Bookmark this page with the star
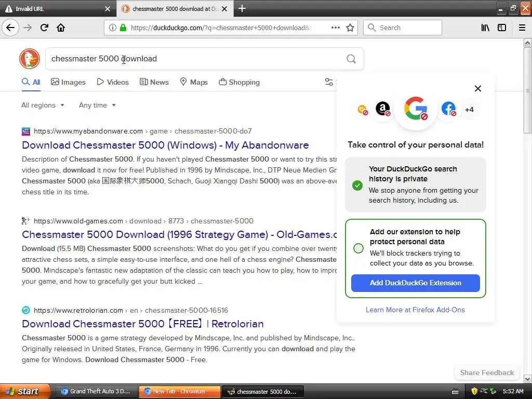 pyautogui.click(x=350, y=28)
